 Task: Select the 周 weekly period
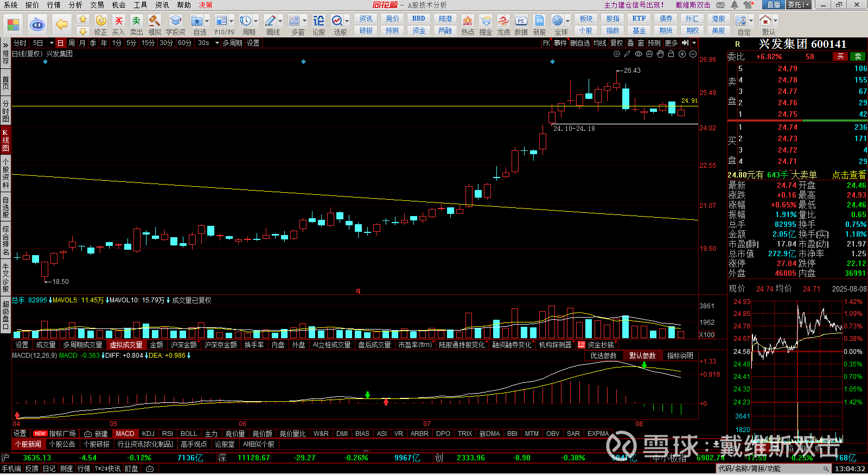tap(72, 43)
